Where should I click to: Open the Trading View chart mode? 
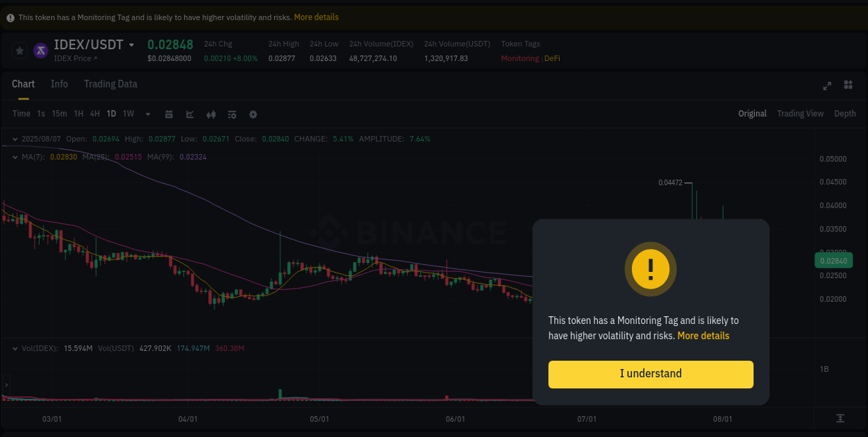pos(800,113)
